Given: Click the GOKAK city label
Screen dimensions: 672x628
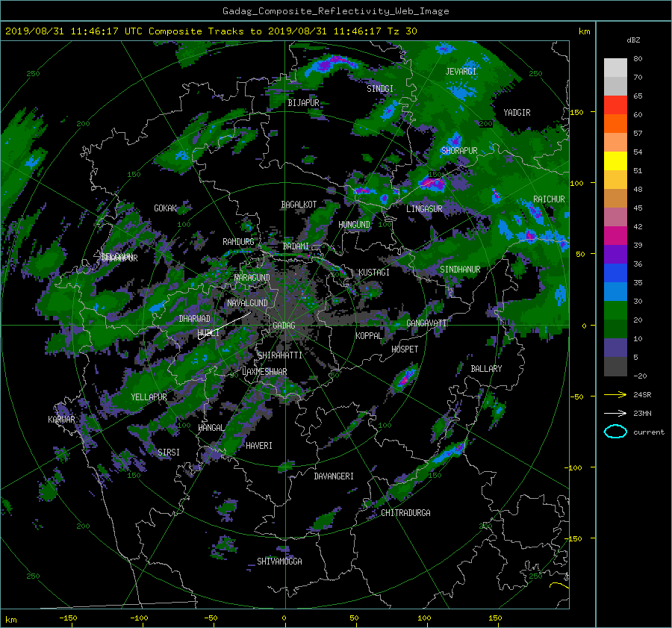Looking at the screenshot, I should pos(165,208).
